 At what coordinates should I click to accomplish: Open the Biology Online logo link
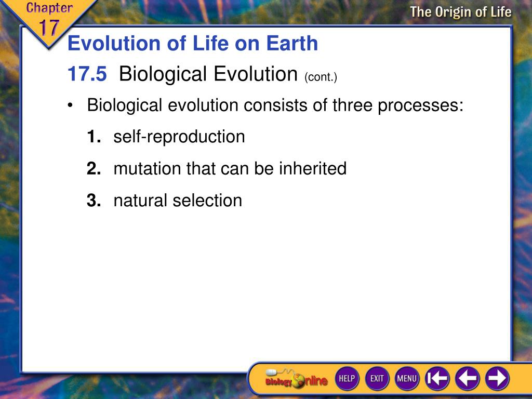[x=296, y=379]
